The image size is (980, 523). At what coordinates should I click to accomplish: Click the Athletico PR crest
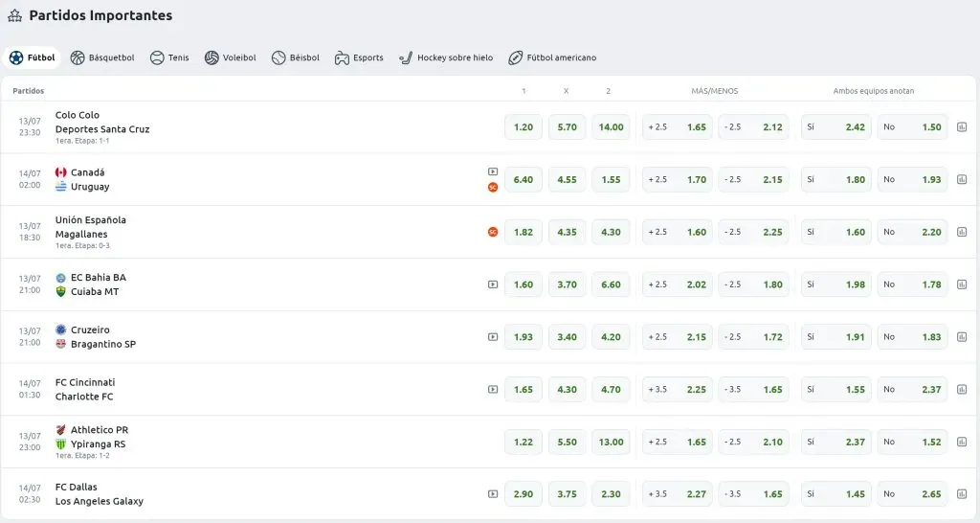pos(60,430)
